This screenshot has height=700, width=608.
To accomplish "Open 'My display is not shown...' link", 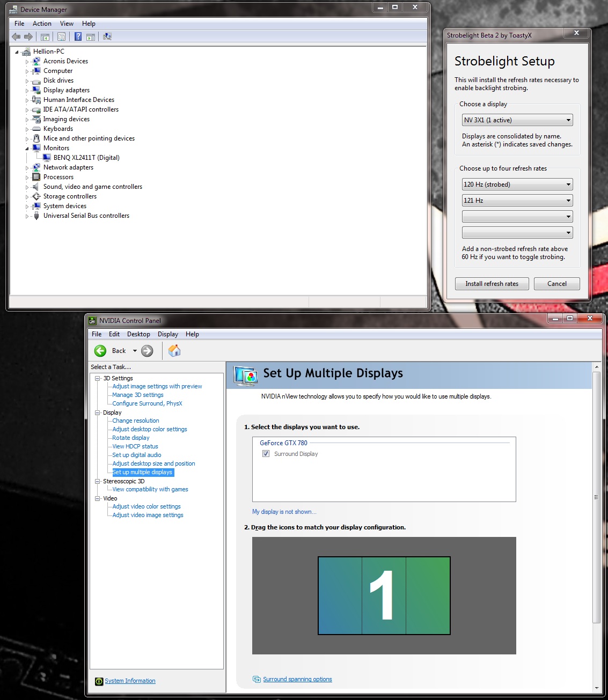I will tap(284, 512).
